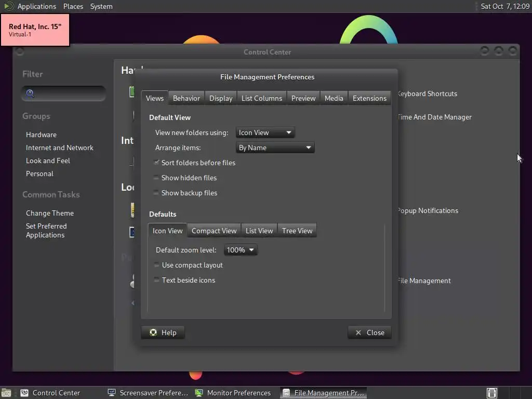Select the Icon View defaults tab
Image resolution: width=532 pixels, height=399 pixels.
click(168, 231)
